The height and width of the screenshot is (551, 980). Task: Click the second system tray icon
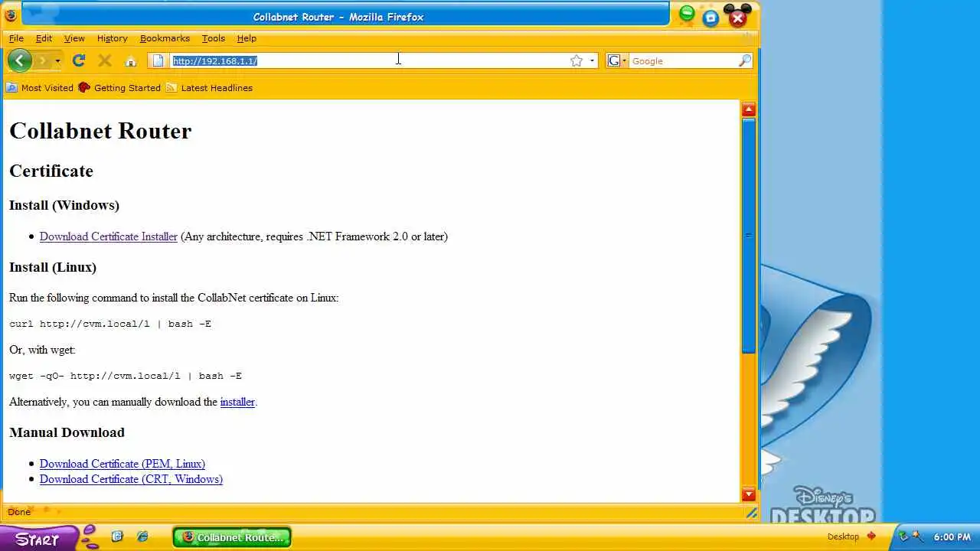tap(917, 536)
